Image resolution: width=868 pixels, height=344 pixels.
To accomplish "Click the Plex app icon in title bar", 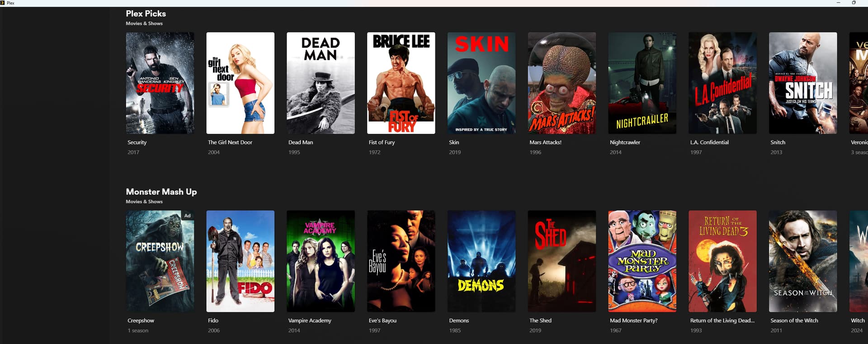I will tap(3, 3).
